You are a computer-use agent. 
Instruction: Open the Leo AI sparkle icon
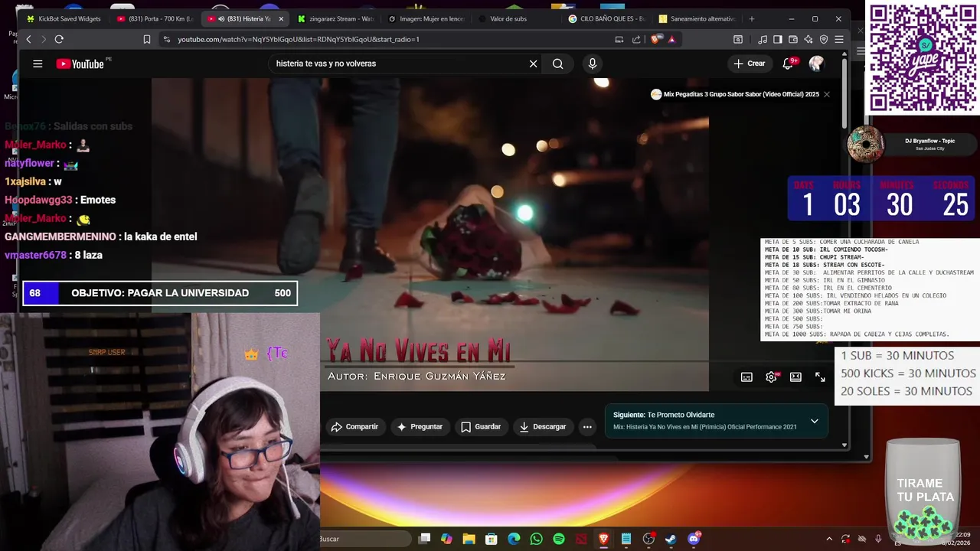click(x=808, y=39)
